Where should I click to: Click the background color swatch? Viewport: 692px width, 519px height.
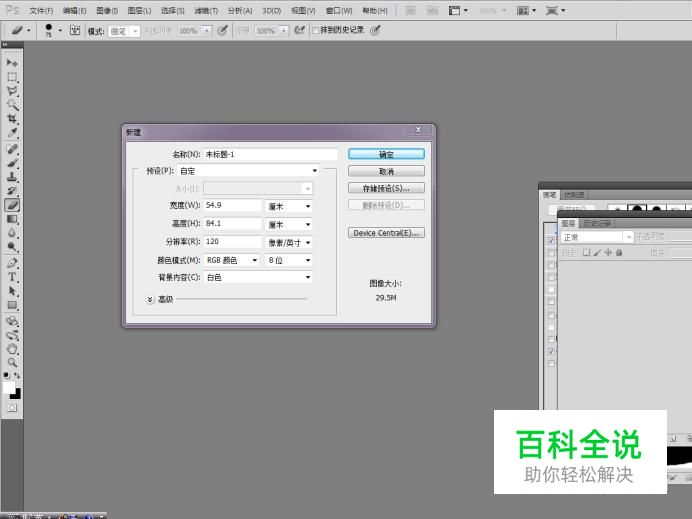(x=16, y=394)
